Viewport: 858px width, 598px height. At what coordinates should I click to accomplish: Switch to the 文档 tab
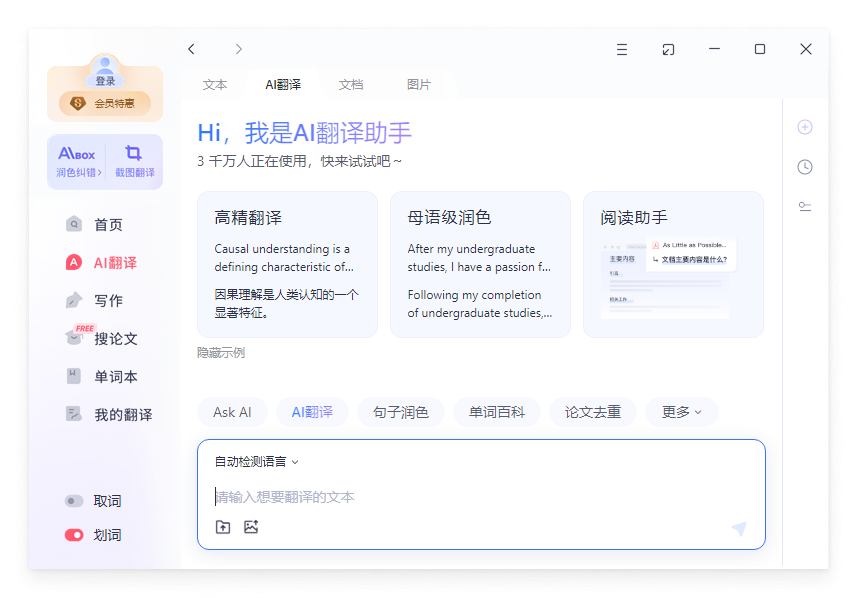point(351,84)
